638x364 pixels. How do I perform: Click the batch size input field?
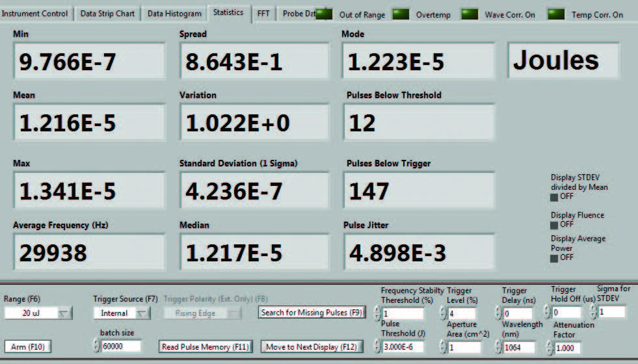(121, 347)
